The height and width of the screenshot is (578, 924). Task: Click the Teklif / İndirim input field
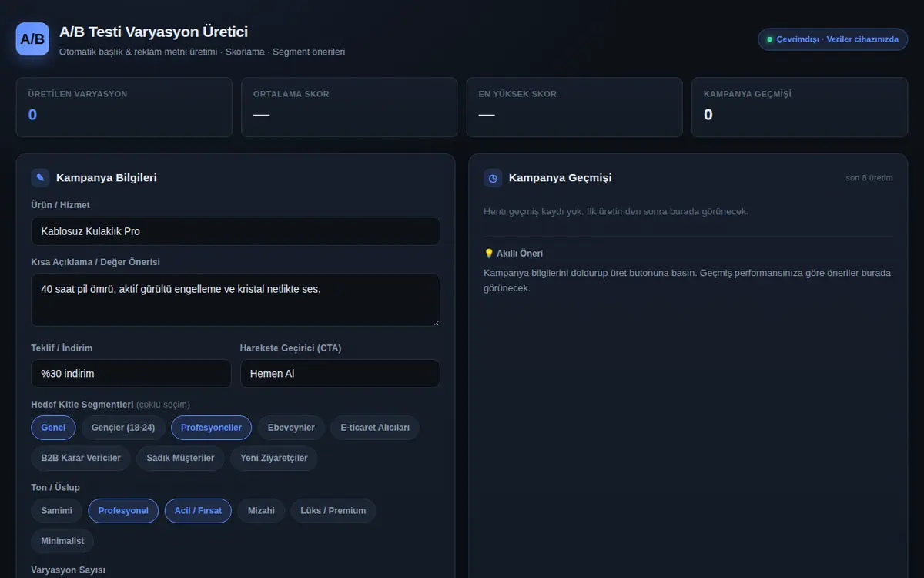(x=131, y=374)
